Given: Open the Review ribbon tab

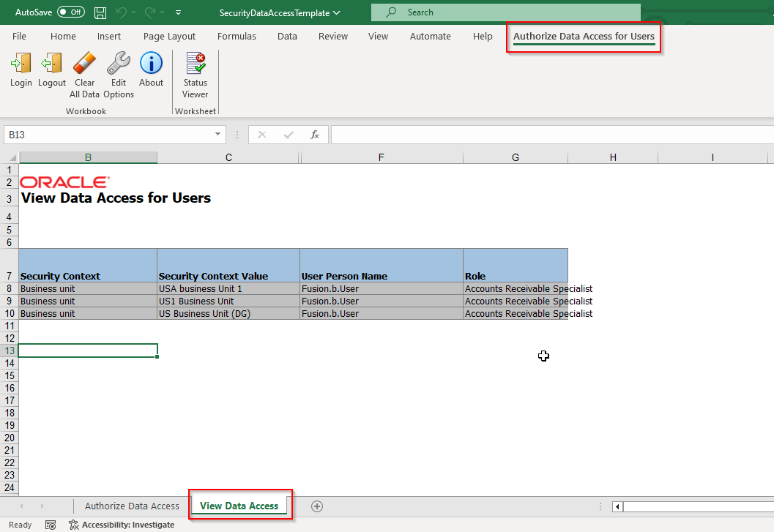Looking at the screenshot, I should 333,36.
